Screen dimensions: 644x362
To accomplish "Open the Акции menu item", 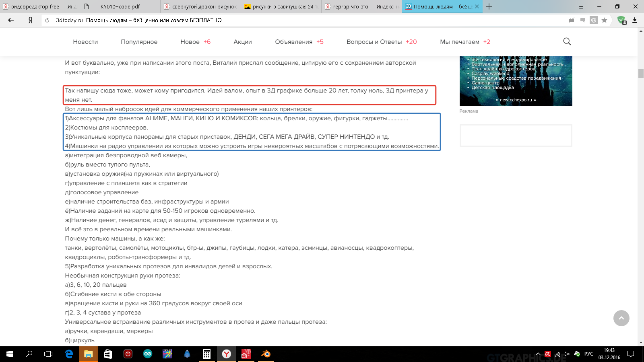I will pos(243,42).
